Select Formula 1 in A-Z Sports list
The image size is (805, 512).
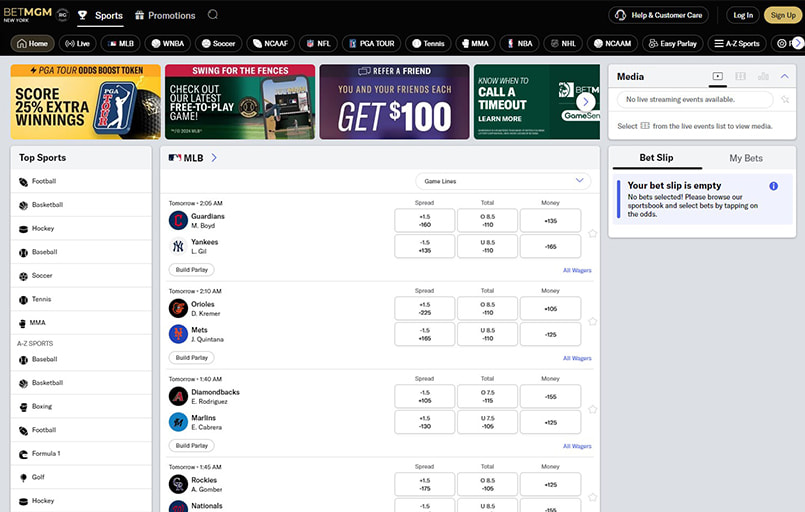[81, 454]
